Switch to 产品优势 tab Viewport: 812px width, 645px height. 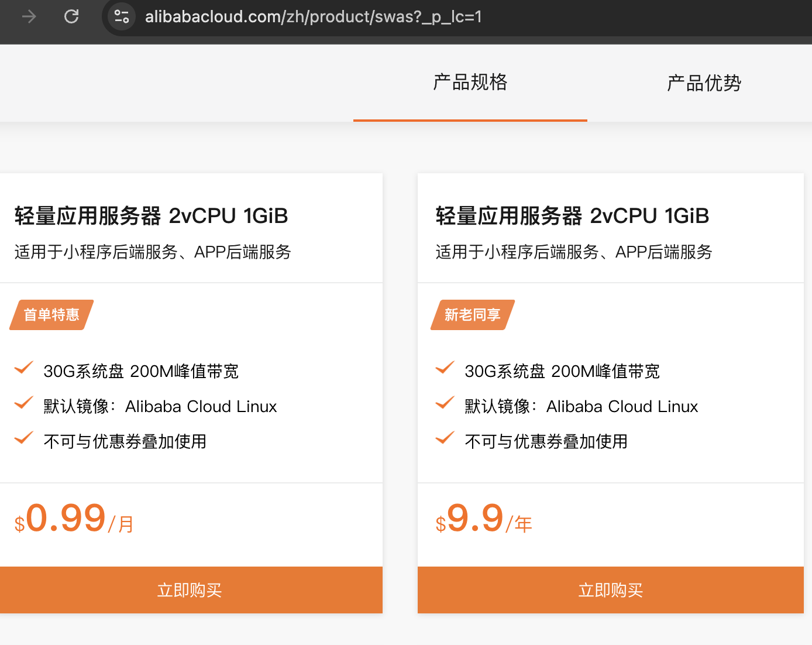pyautogui.click(x=704, y=83)
